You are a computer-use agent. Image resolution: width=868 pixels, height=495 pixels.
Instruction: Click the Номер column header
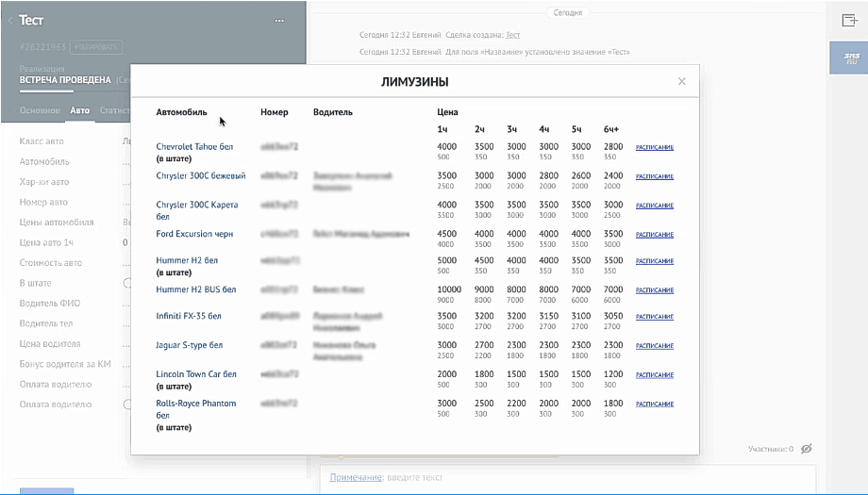(275, 111)
